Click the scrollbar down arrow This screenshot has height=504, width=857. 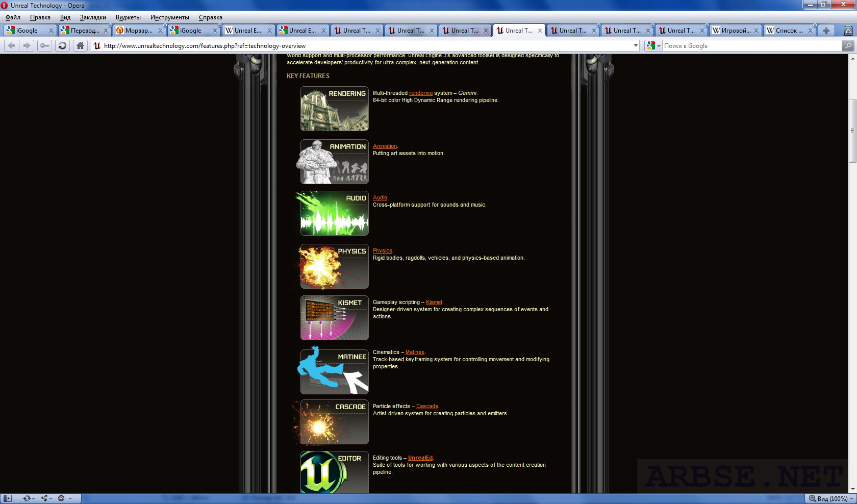852,489
